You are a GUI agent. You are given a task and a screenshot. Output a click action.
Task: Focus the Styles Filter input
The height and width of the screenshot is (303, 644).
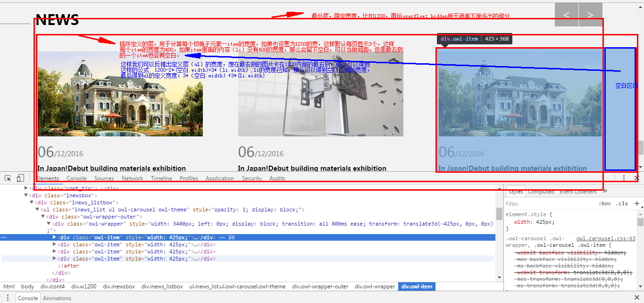click(550, 203)
